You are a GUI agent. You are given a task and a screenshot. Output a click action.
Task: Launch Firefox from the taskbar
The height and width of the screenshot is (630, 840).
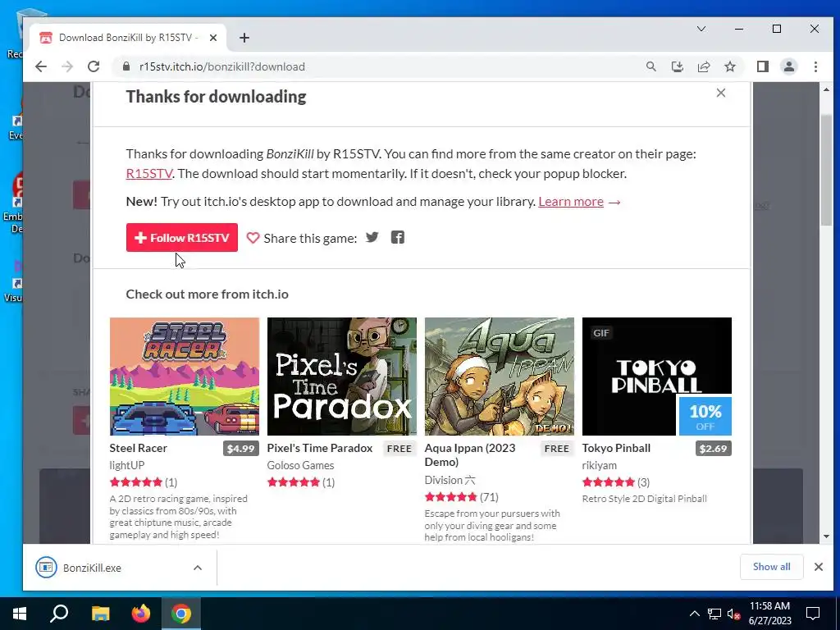(x=141, y=614)
